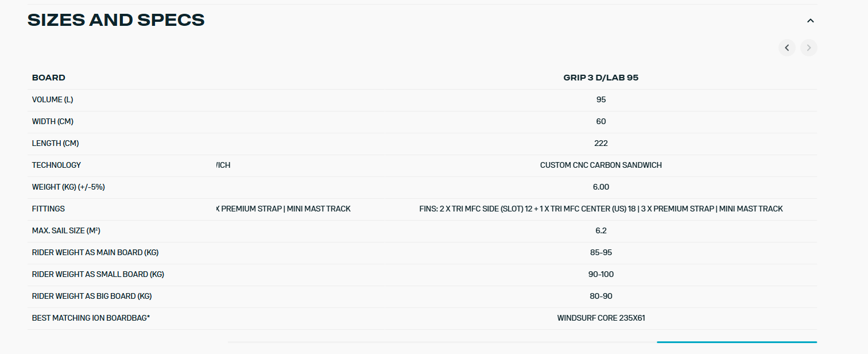Screen dimensions: 868x354
Task: Select the Grip 3 D/LAB 95 column header
Action: pos(600,78)
